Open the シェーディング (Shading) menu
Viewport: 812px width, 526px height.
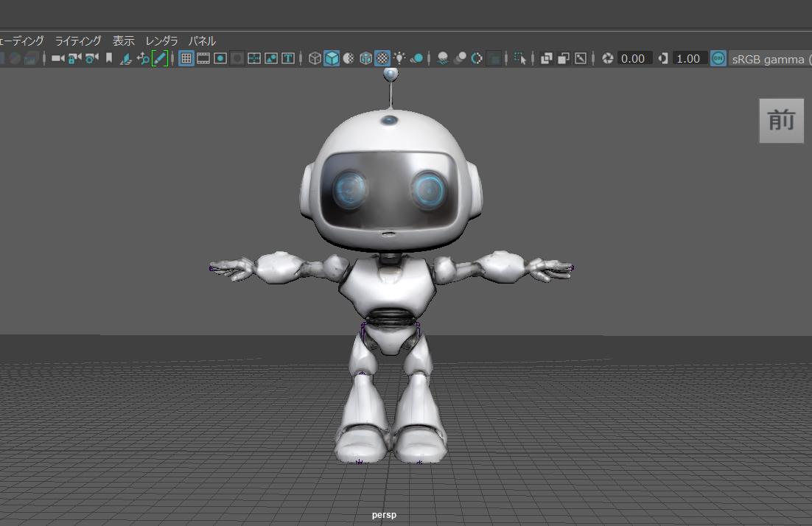(x=22, y=41)
